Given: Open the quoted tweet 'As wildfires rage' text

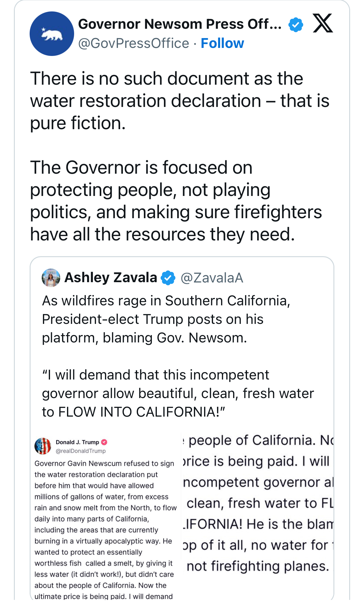Looking at the screenshot, I should (x=167, y=319).
